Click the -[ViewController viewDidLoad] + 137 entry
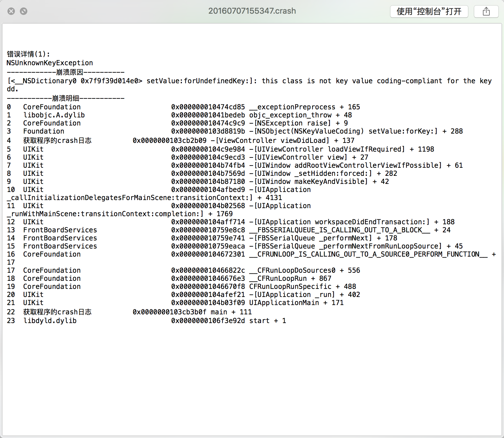Image resolution: width=504 pixels, height=438 pixels. click(x=282, y=140)
